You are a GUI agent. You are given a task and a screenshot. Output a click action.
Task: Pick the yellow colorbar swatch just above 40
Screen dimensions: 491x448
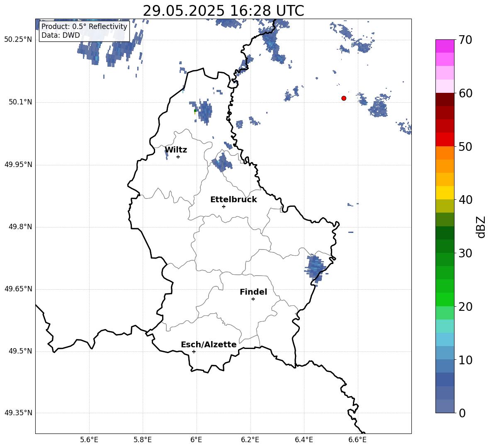click(x=445, y=193)
